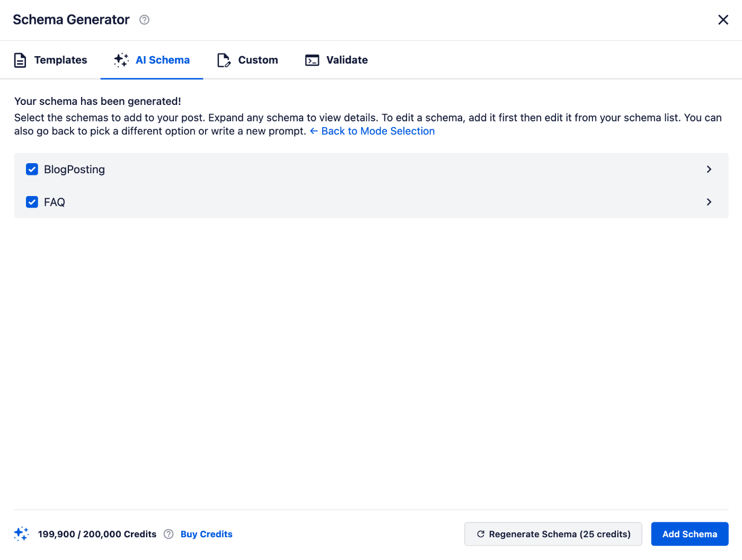Go to the Custom tab
Viewport: 742px width, 560px height.
(258, 60)
